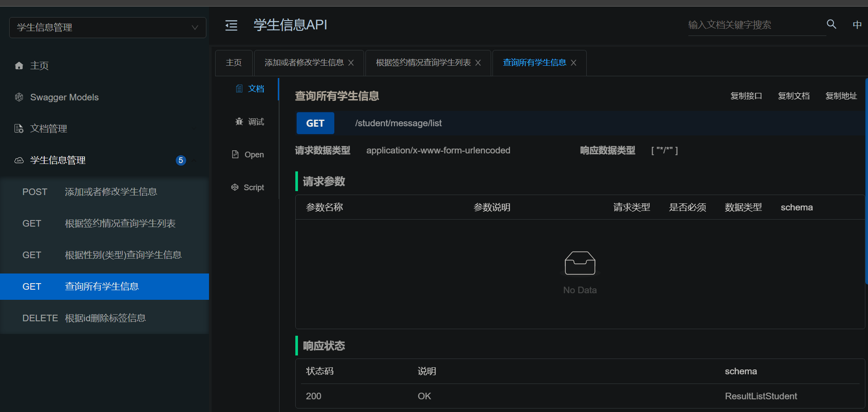Click the cloud icon beside 学生信息管理

tap(19, 160)
